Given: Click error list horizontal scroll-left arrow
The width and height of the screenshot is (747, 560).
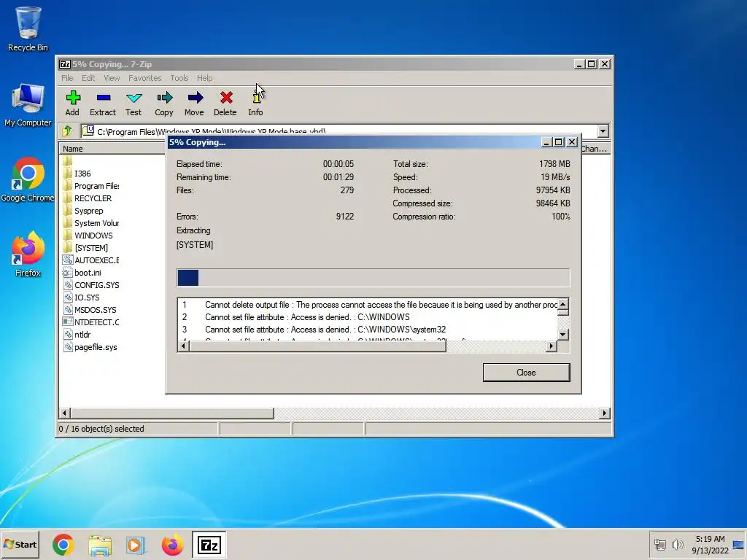Looking at the screenshot, I should pos(183,346).
